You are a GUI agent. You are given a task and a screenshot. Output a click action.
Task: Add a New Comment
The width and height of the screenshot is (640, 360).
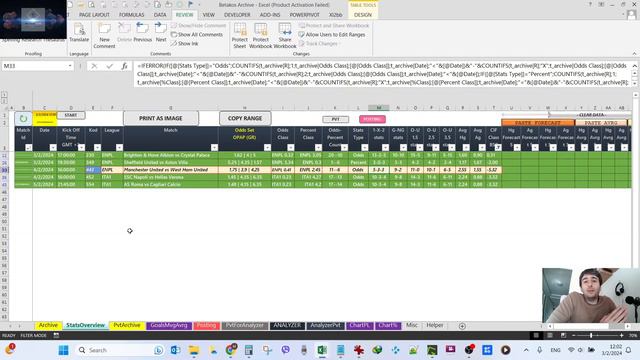[104, 36]
